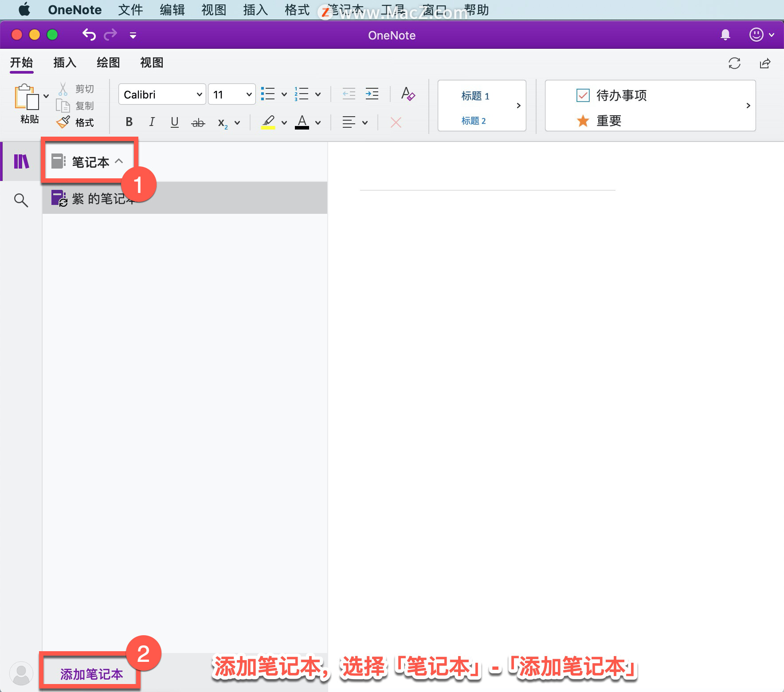Open paste options dropdown arrow
Screen dimensions: 784x692
coord(46,96)
